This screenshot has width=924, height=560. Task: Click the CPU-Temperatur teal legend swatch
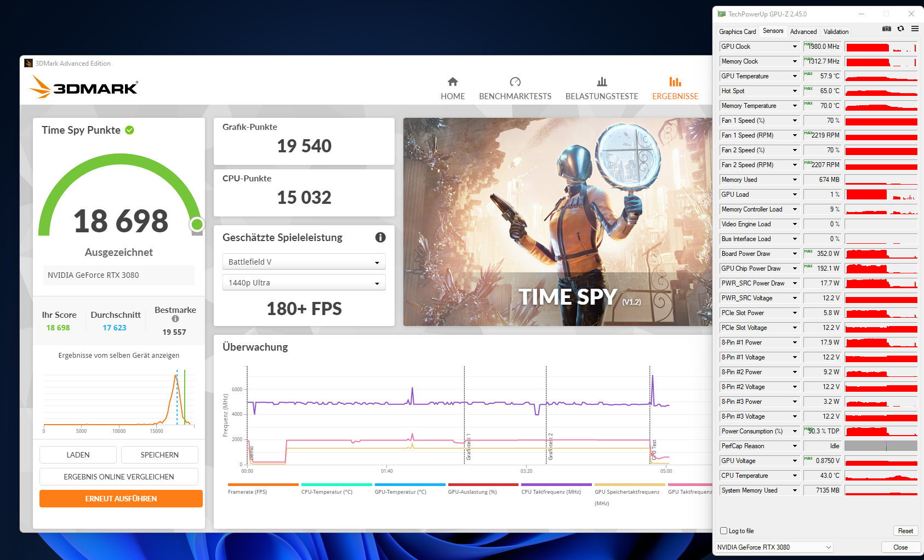(x=336, y=484)
